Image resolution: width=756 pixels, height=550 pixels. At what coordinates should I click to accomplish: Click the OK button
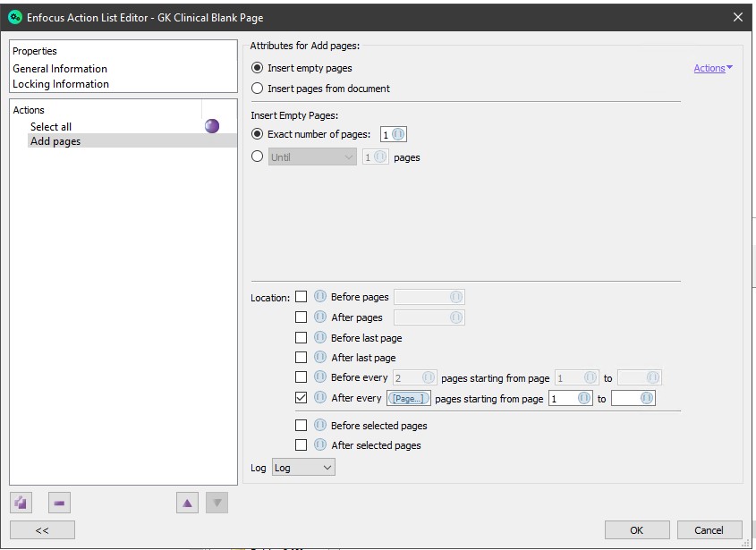[636, 529]
